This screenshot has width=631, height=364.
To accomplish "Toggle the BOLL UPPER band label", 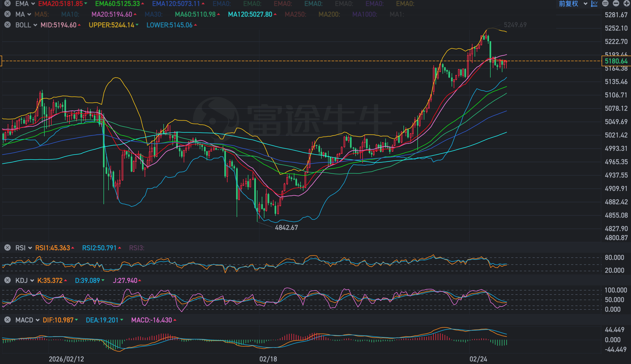I will [111, 25].
